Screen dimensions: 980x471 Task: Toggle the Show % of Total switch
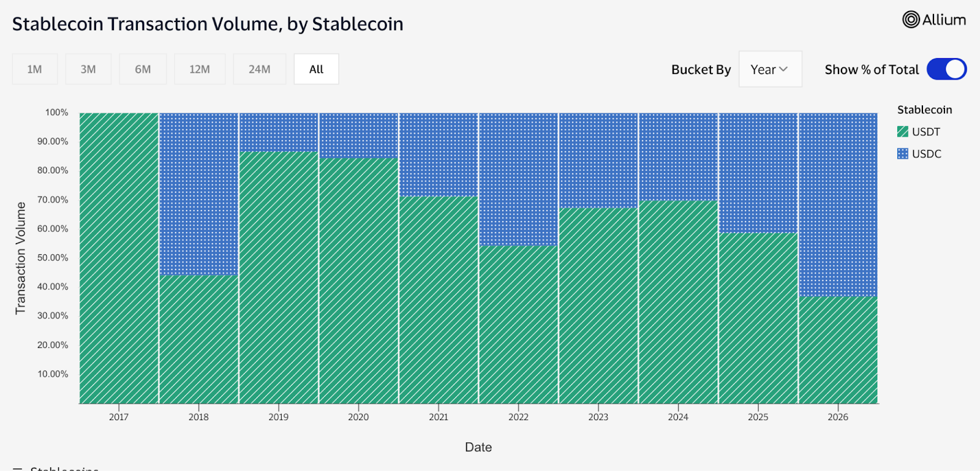[x=946, y=69]
